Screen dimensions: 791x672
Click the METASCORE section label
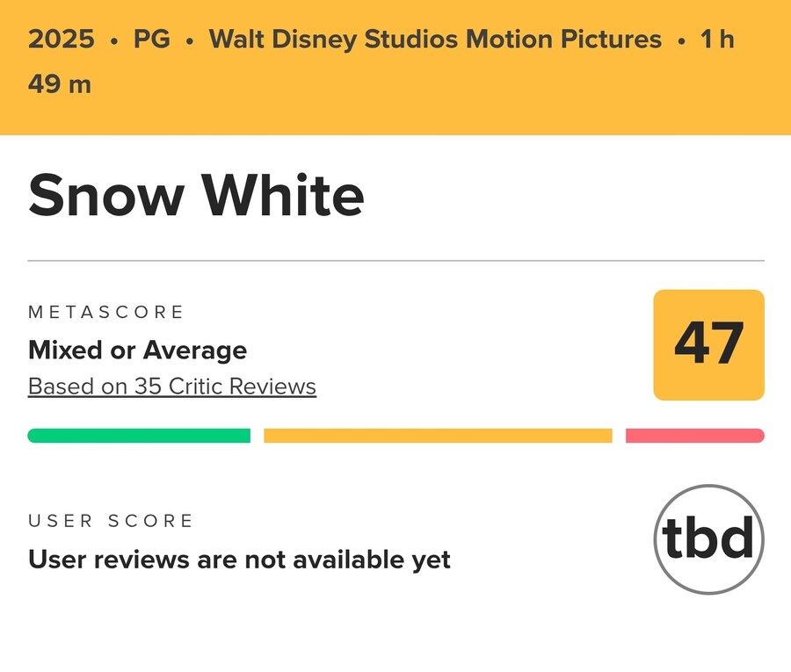point(106,312)
